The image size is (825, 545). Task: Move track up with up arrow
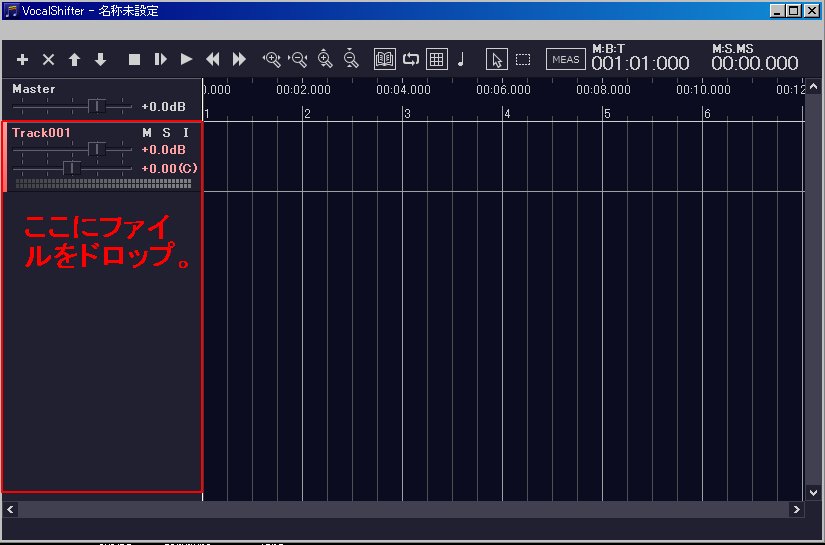pyautogui.click(x=74, y=59)
